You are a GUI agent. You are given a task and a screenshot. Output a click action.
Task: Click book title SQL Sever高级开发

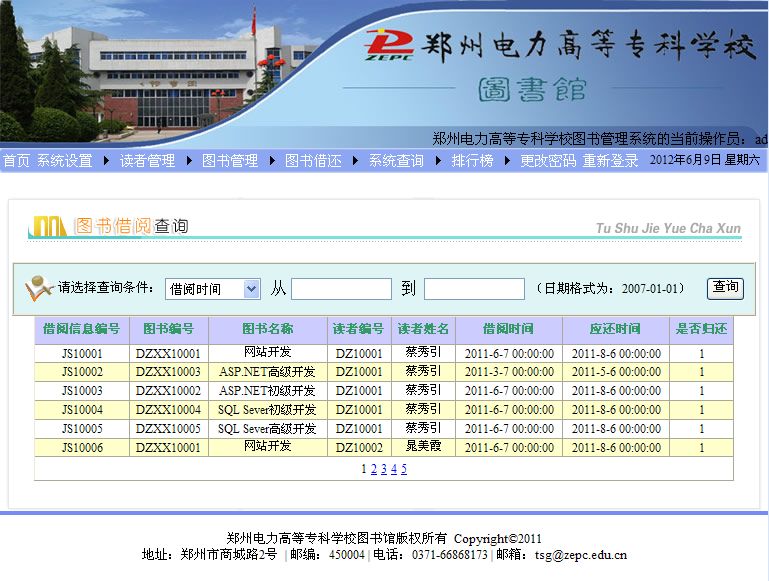268,429
